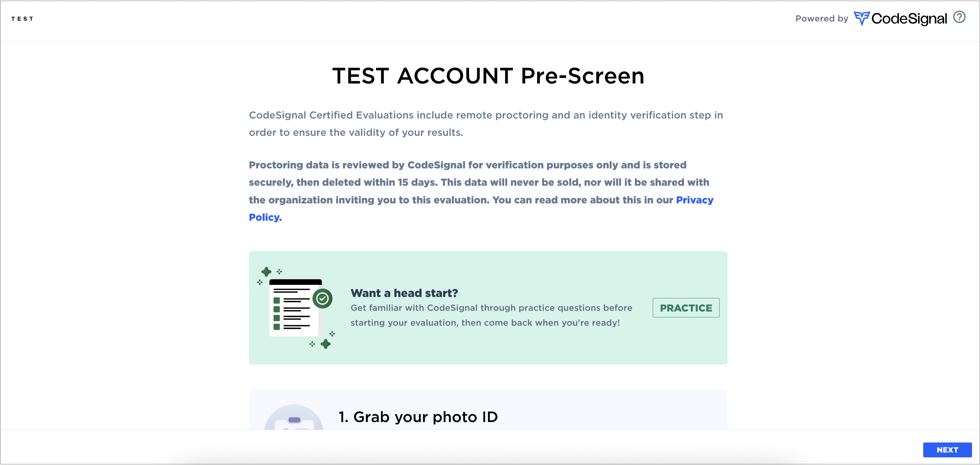Click the bold proctoring data paragraph

(x=481, y=191)
